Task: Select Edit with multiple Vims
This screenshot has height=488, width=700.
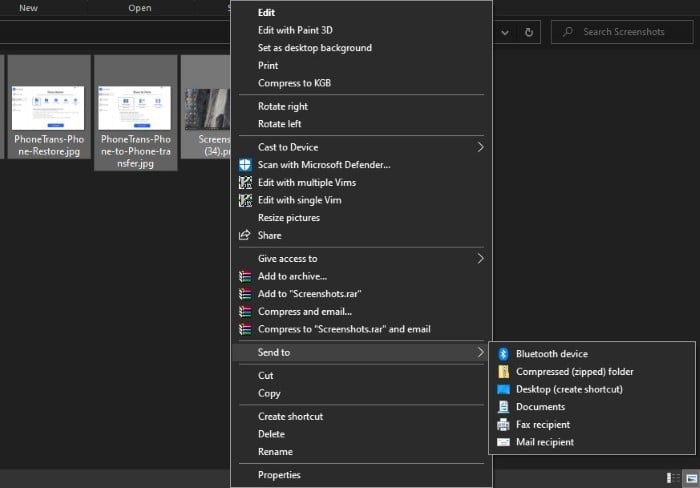Action: (x=361, y=183)
